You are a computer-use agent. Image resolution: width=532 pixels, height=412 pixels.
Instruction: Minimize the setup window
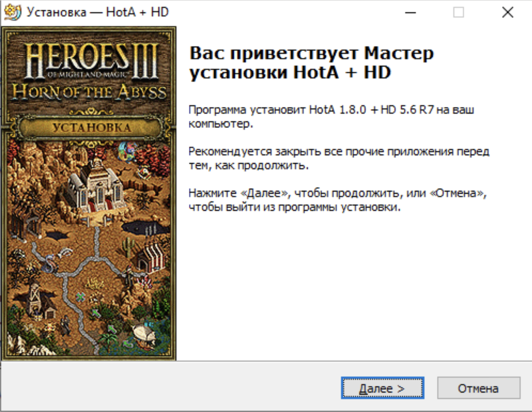pyautogui.click(x=411, y=12)
